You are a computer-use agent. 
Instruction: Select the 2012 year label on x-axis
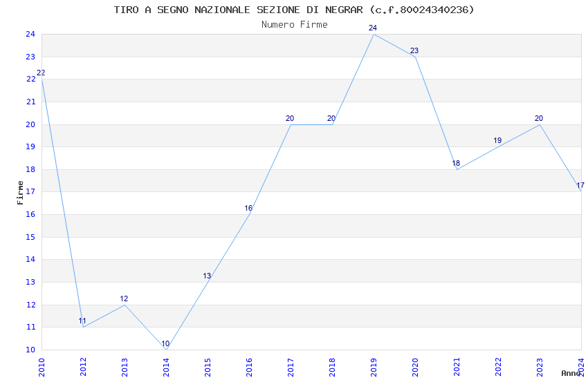[x=83, y=367]
